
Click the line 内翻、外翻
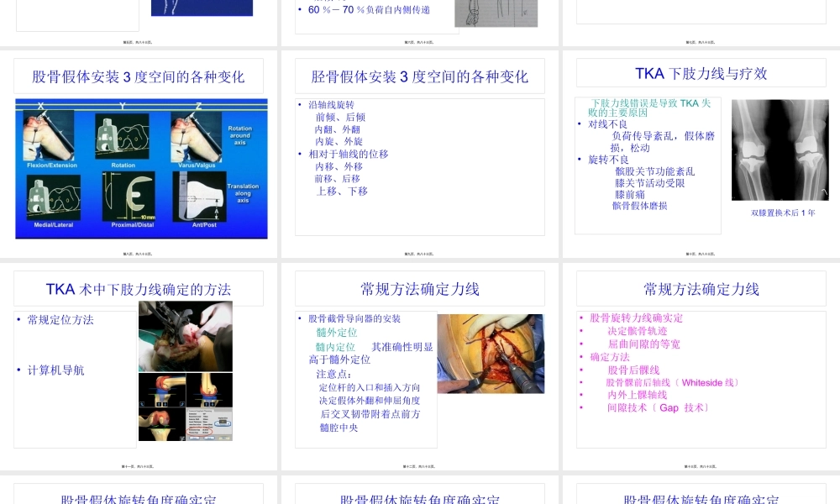click(x=337, y=129)
